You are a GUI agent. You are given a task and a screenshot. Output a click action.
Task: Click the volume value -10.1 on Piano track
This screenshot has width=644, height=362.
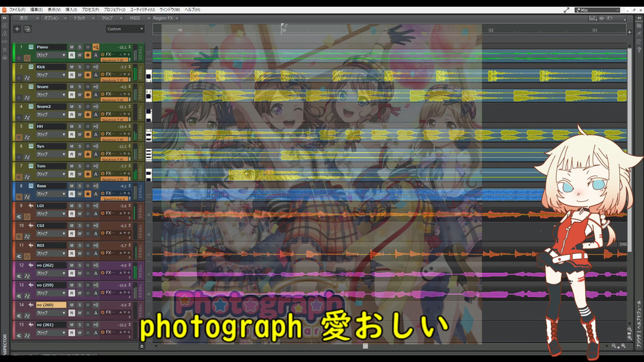tap(122, 47)
